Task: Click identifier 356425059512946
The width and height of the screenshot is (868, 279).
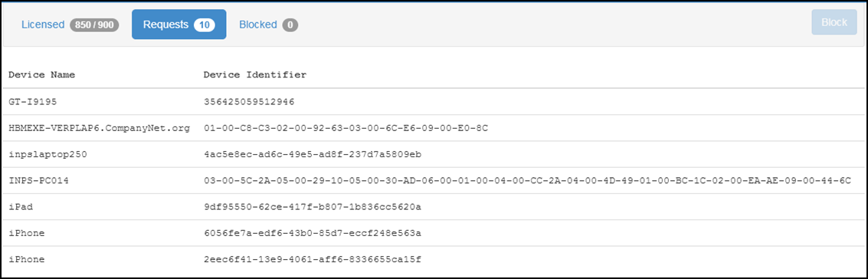Action: [249, 102]
